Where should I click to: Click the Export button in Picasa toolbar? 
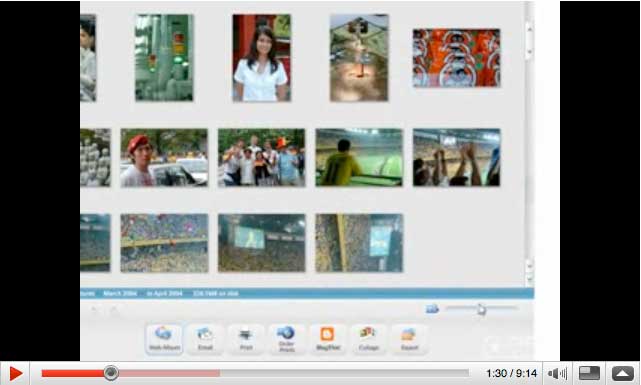pyautogui.click(x=409, y=339)
